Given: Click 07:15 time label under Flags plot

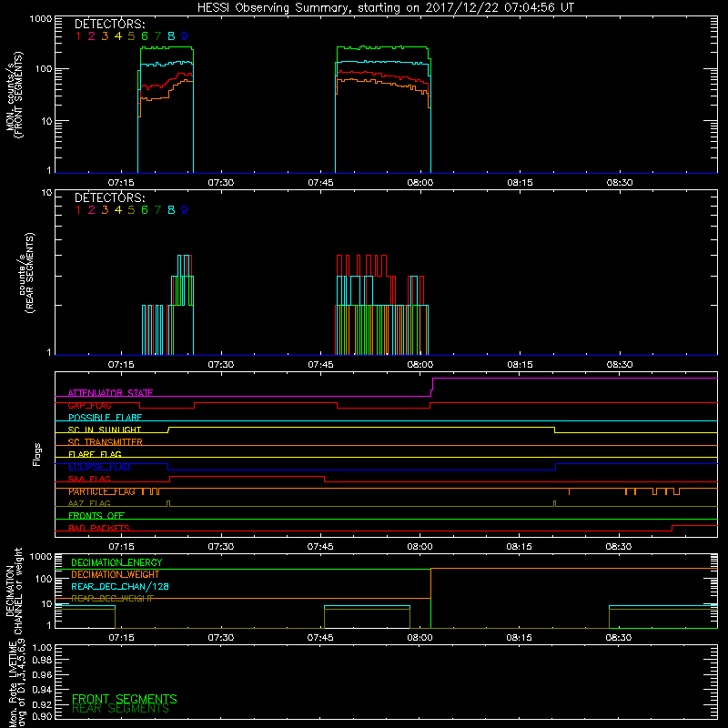Looking at the screenshot, I should point(122,547).
